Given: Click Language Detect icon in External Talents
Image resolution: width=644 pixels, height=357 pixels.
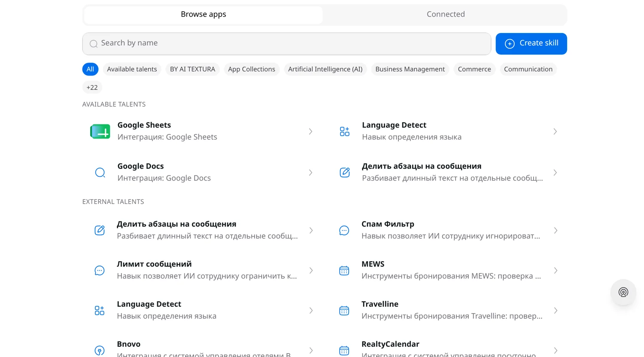Looking at the screenshot, I should tap(100, 310).
